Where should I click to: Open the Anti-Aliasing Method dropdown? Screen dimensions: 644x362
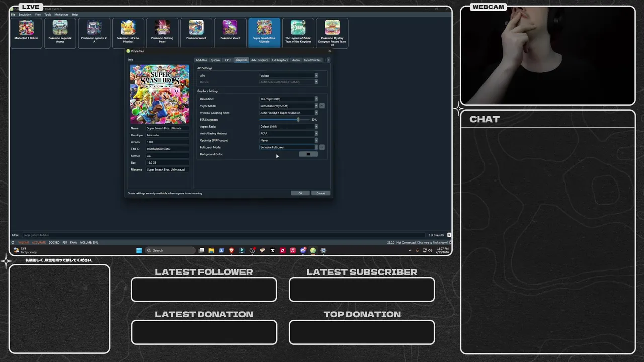(288, 133)
